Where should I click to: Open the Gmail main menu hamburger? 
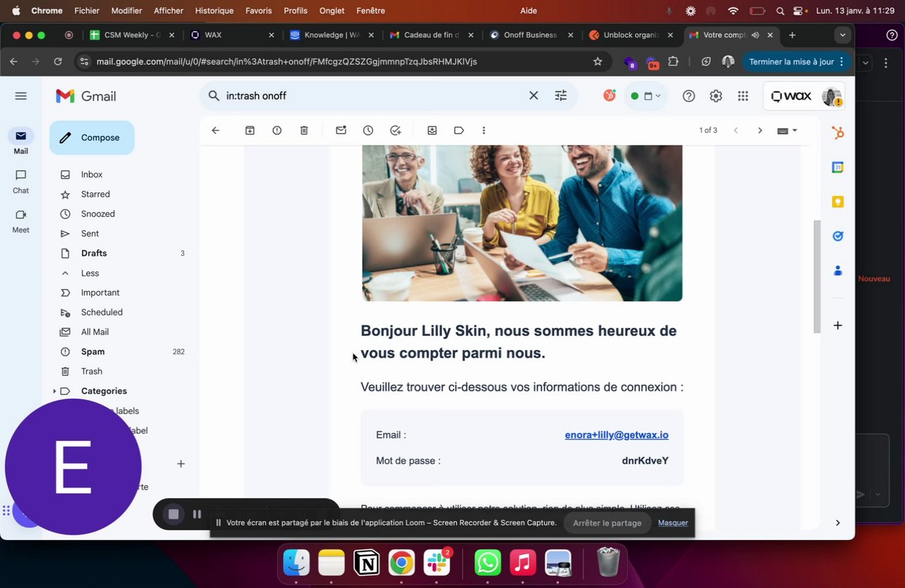coord(21,96)
